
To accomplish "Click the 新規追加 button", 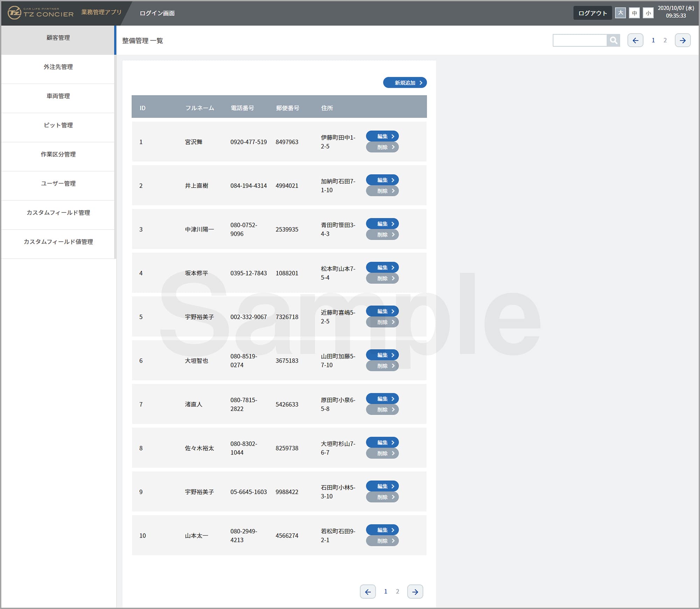I will pyautogui.click(x=405, y=83).
